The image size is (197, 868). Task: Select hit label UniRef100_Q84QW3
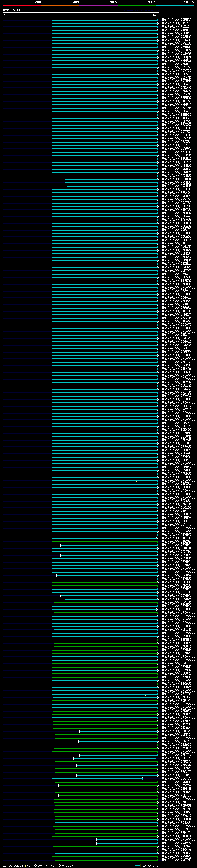[176, 47]
